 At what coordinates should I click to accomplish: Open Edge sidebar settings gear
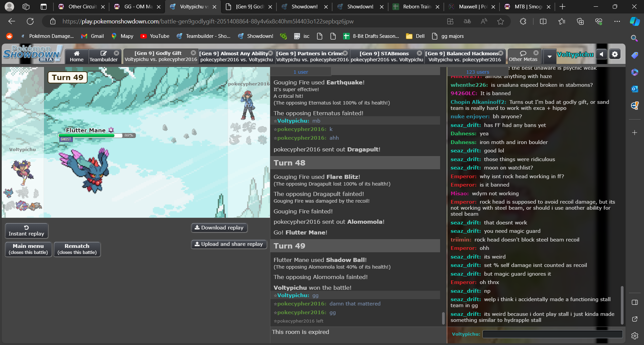click(x=634, y=336)
